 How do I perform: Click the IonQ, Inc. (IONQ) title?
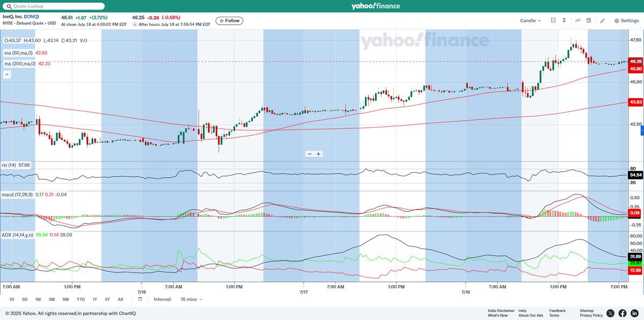(20, 16)
